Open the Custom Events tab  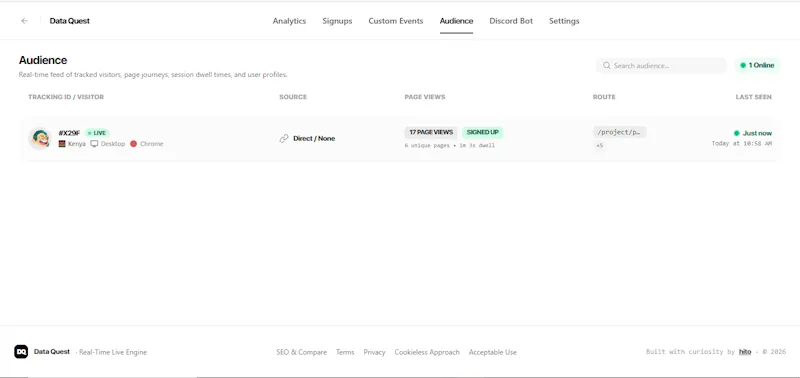click(x=396, y=21)
